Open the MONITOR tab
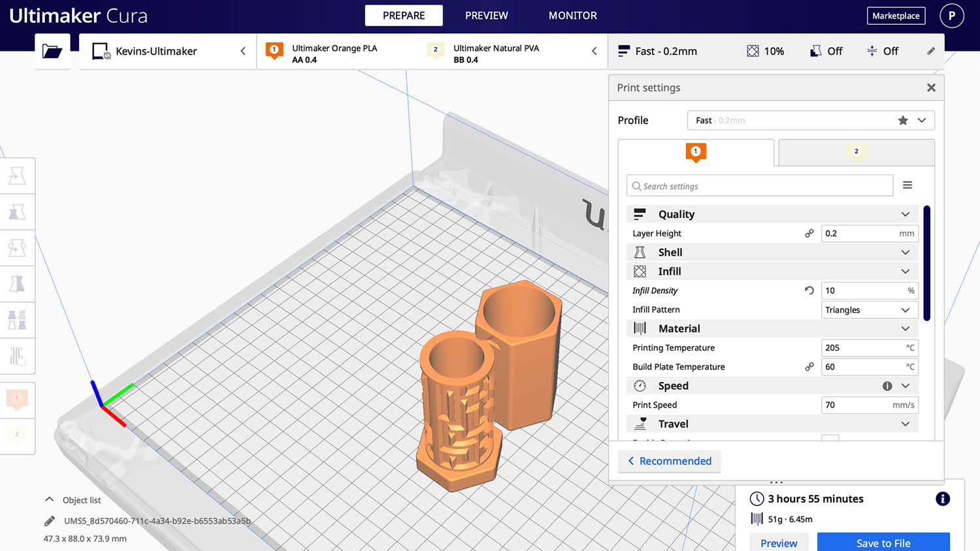 click(572, 15)
